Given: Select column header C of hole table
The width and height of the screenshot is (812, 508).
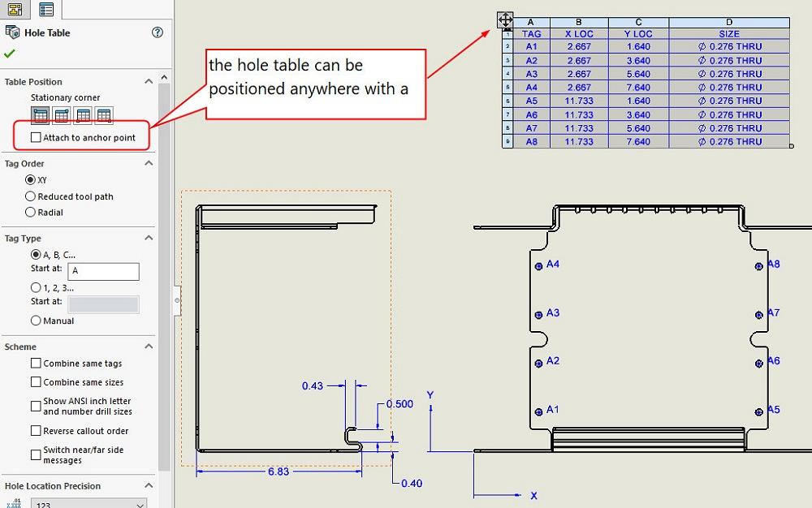Looking at the screenshot, I should (x=638, y=22).
